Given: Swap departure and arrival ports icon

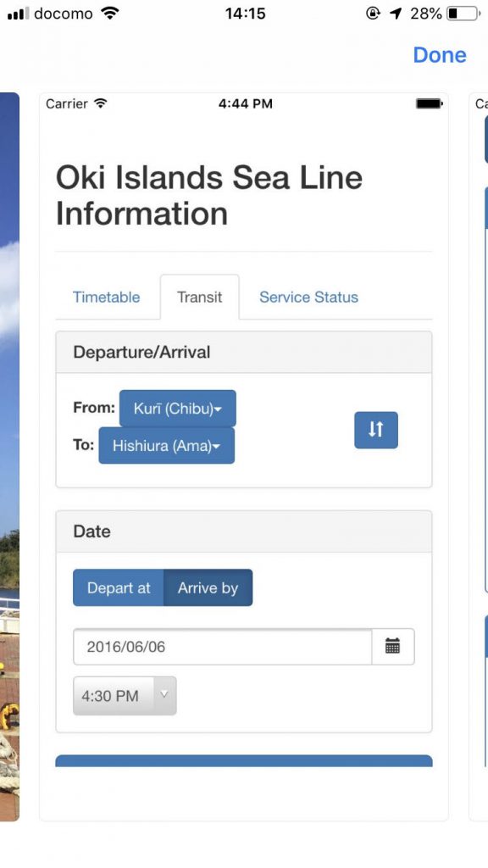Looking at the screenshot, I should click(375, 430).
